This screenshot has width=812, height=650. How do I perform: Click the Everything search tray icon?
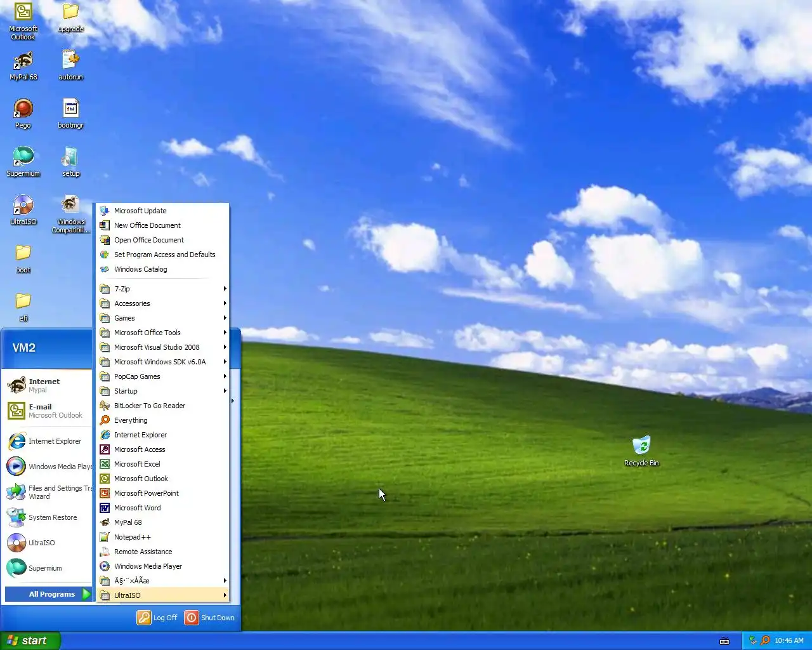[765, 640]
